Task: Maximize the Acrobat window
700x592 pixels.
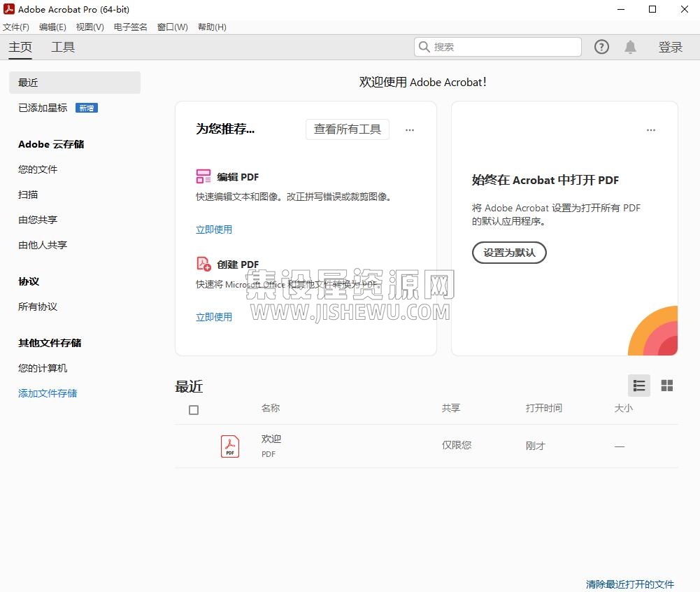Action: [x=652, y=9]
